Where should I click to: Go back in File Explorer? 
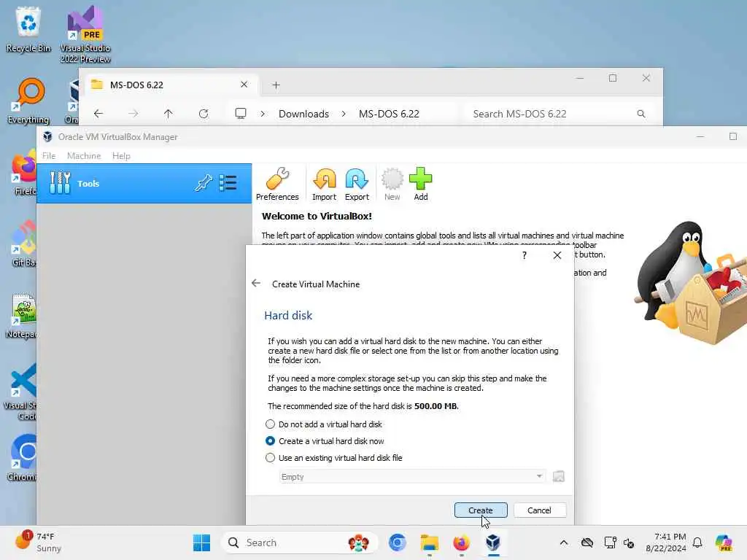tap(98, 113)
